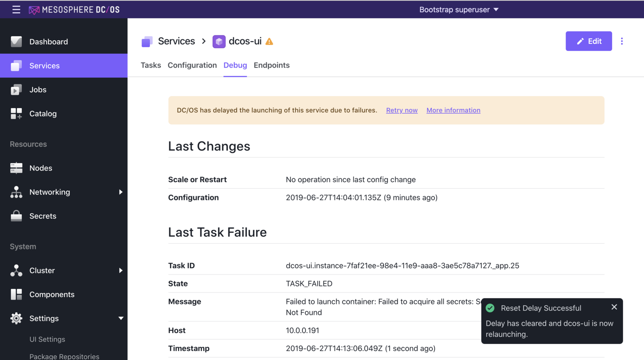Click the Retry now link
Viewport: 644px width, 360px height.
click(401, 110)
